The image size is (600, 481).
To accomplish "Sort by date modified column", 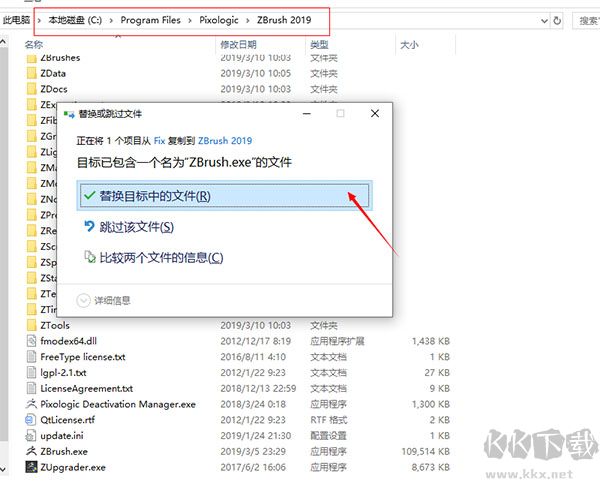I will (x=238, y=45).
